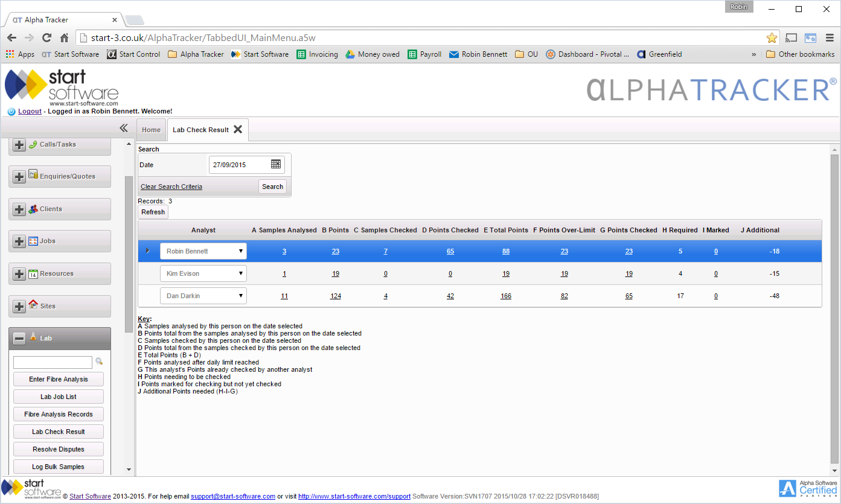The height and width of the screenshot is (504, 841).
Task: Collapse the sidebar using the double chevron
Action: [123, 128]
